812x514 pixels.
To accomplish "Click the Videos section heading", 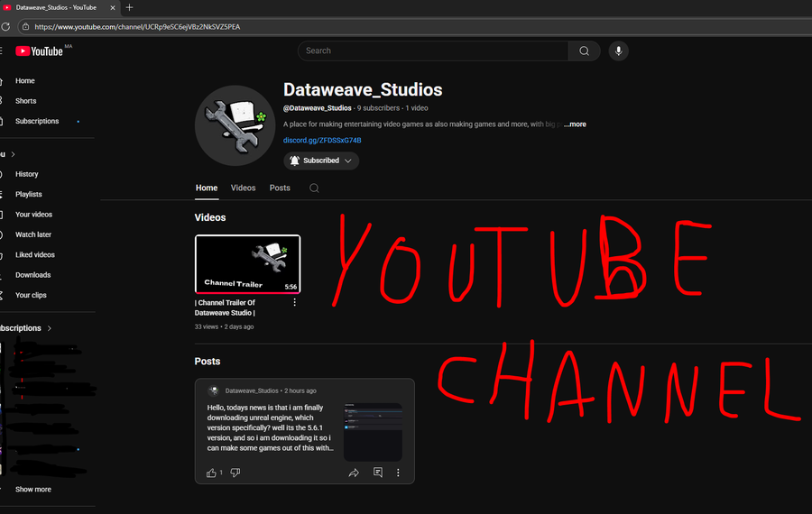I will click(x=210, y=217).
